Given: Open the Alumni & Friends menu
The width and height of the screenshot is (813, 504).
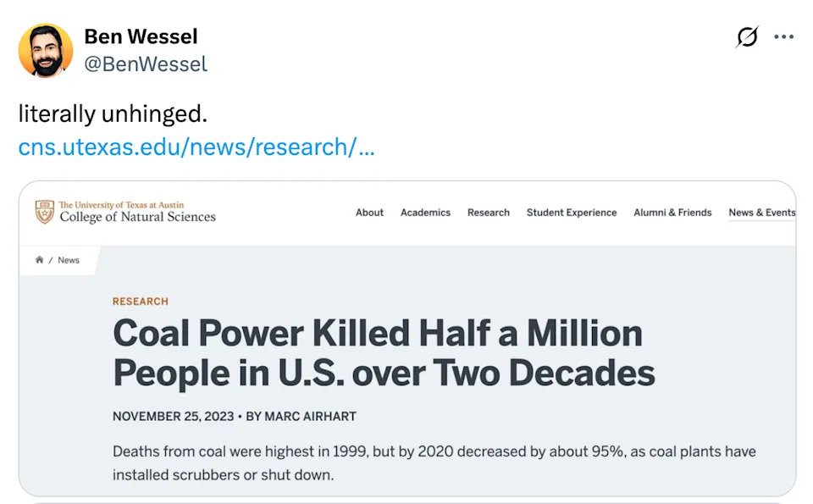Looking at the screenshot, I should 672,213.
